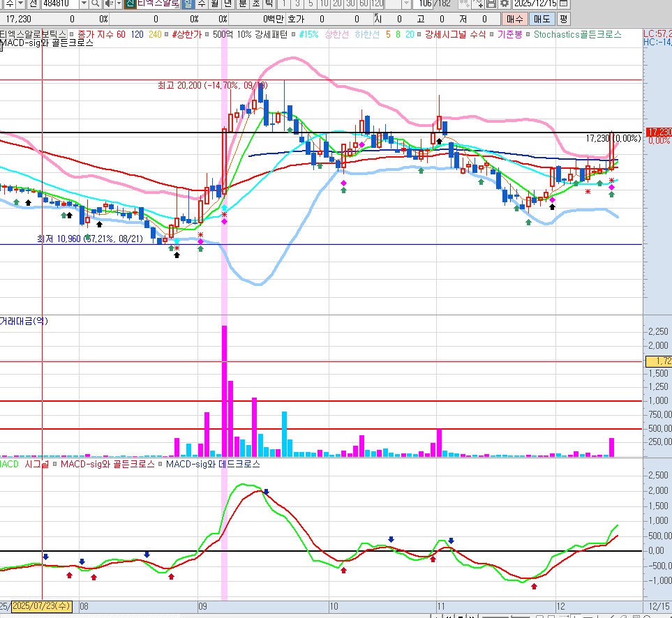Click the 호가 label in quote bar
Image resolution: width=672 pixels, height=618 pixels.
(x=296, y=19)
